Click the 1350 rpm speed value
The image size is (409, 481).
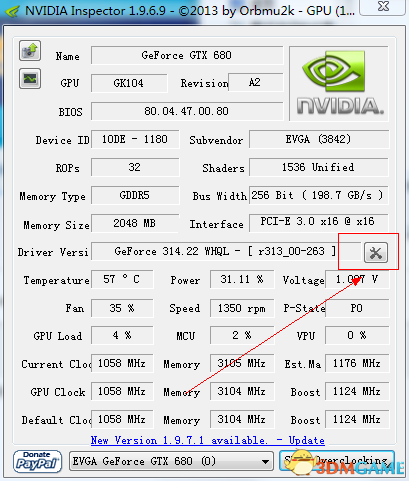coord(242,308)
